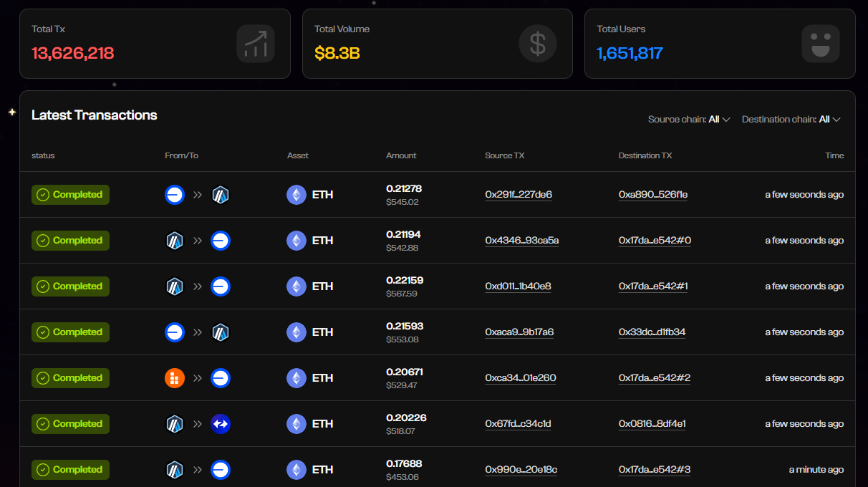Click the Amount column header
Screen dimensions: 868x487
pyautogui.click(x=401, y=155)
